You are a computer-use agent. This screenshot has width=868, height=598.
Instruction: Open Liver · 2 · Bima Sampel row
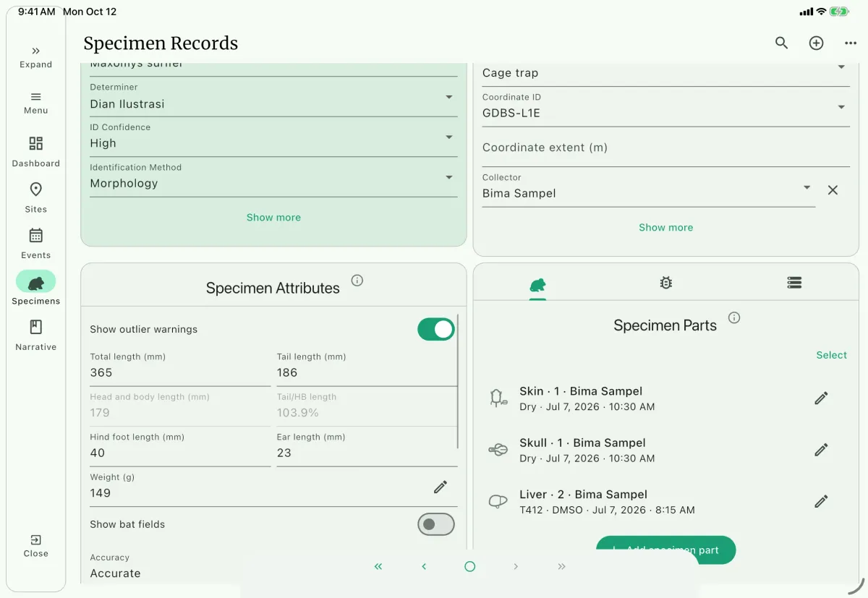(665, 501)
